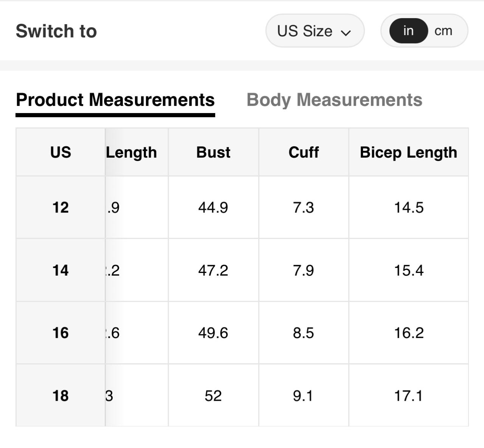Select the size 18 row label
The width and height of the screenshot is (484, 448).
click(x=60, y=396)
